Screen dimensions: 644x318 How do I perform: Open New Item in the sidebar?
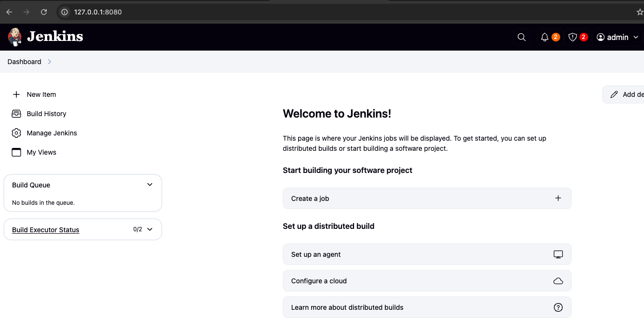point(41,94)
